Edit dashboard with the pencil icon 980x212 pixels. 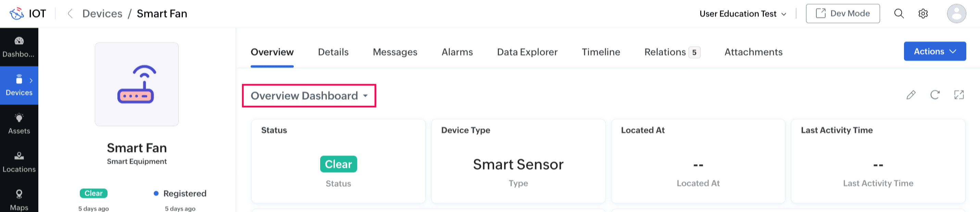[x=911, y=95]
